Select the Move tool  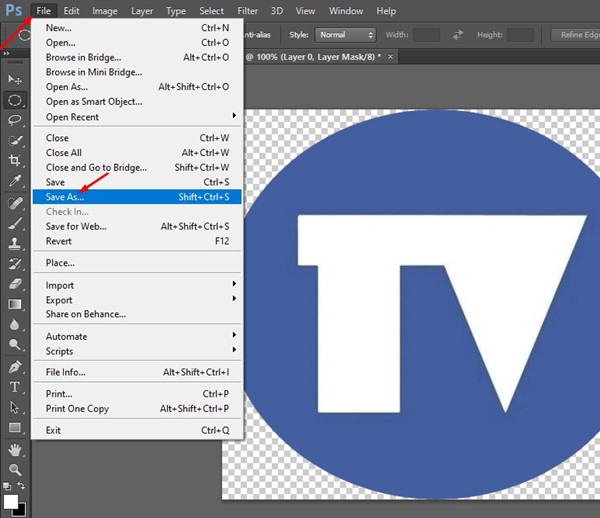[15, 80]
